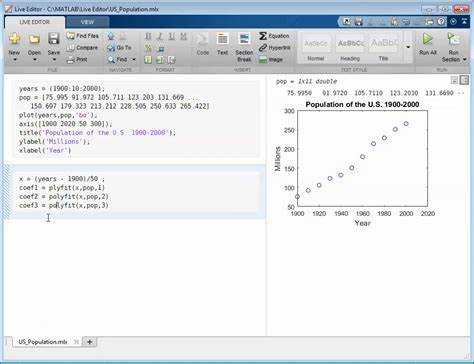The image size is (474, 364).
Task: Toggle italic formatting button
Action: point(160,36)
